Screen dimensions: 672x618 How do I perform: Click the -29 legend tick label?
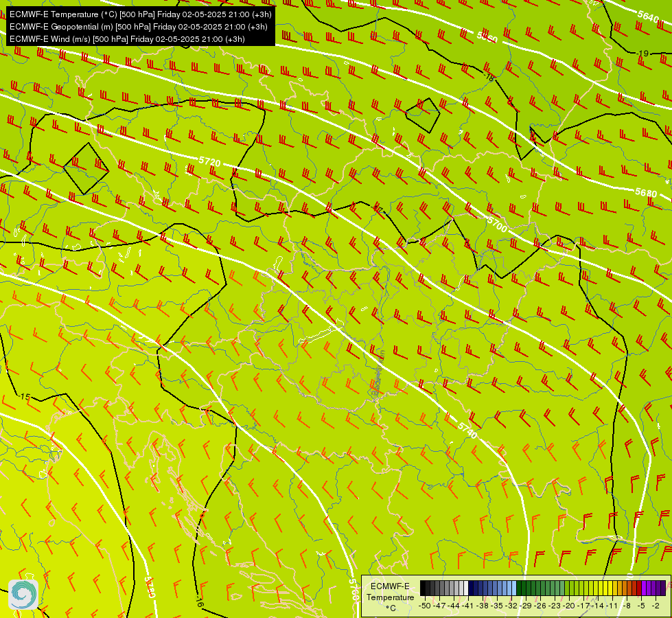click(x=526, y=606)
